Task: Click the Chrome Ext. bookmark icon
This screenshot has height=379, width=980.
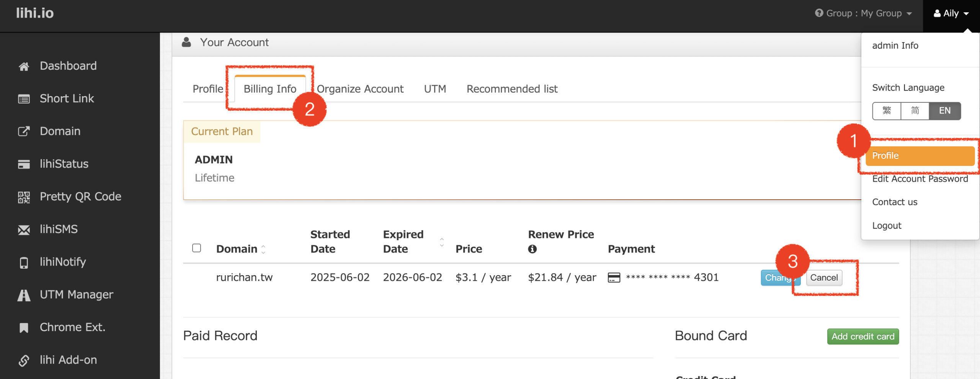Action: pyautogui.click(x=24, y=328)
